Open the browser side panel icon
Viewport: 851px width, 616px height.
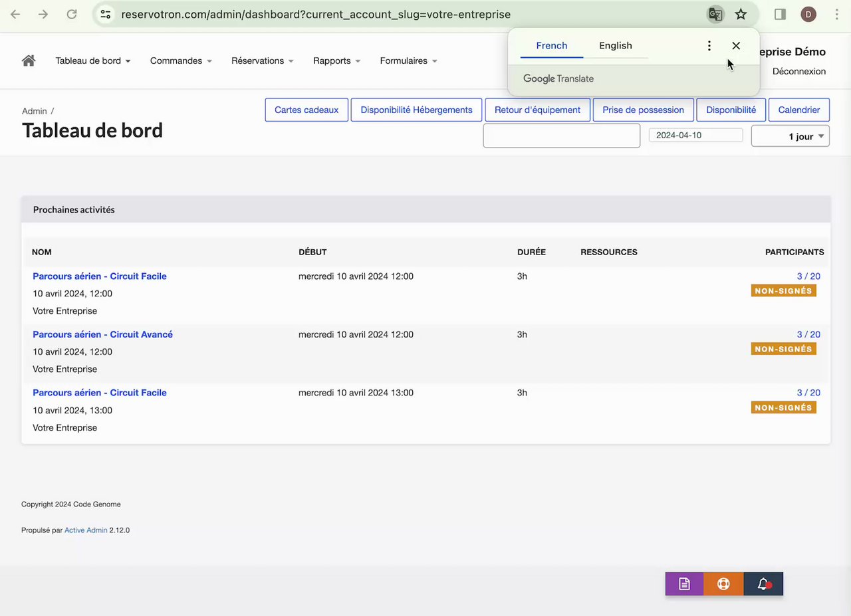[781, 14]
